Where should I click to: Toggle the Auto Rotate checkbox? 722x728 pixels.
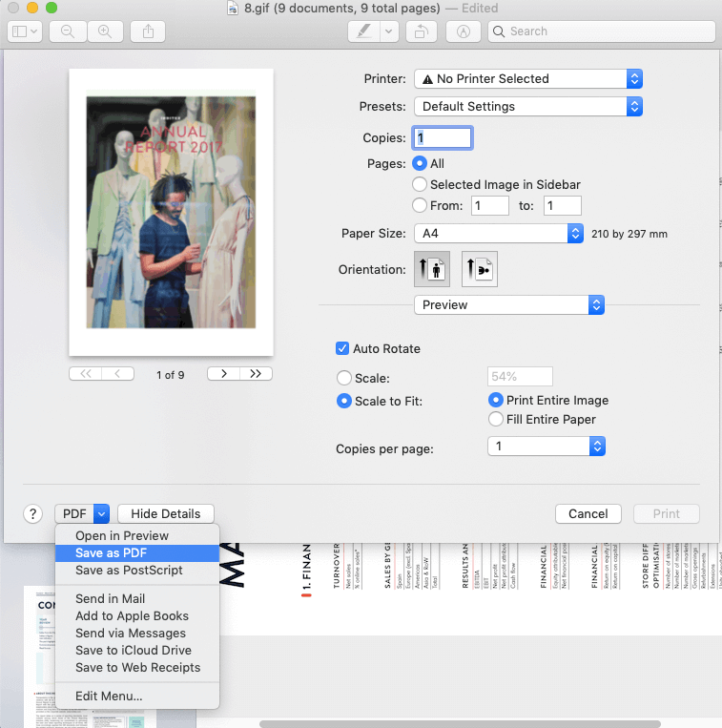(x=342, y=349)
